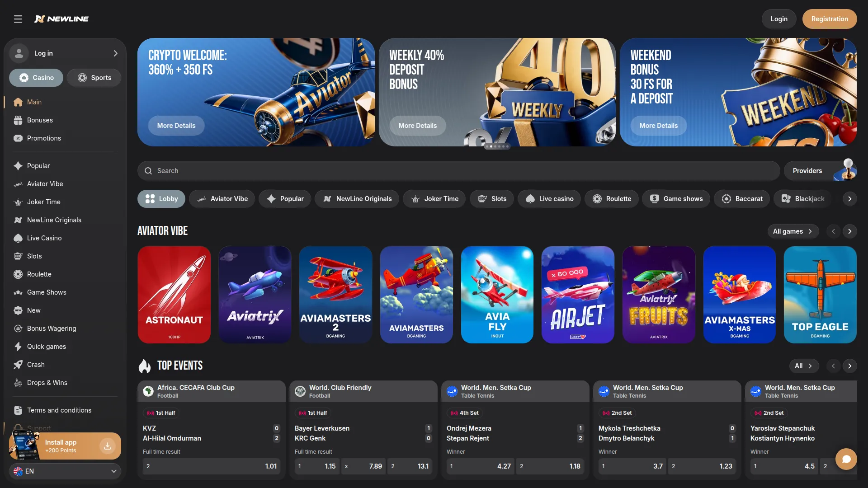Viewport: 868px width, 488px height.
Task: Switch to Sports mode
Action: click(94, 78)
